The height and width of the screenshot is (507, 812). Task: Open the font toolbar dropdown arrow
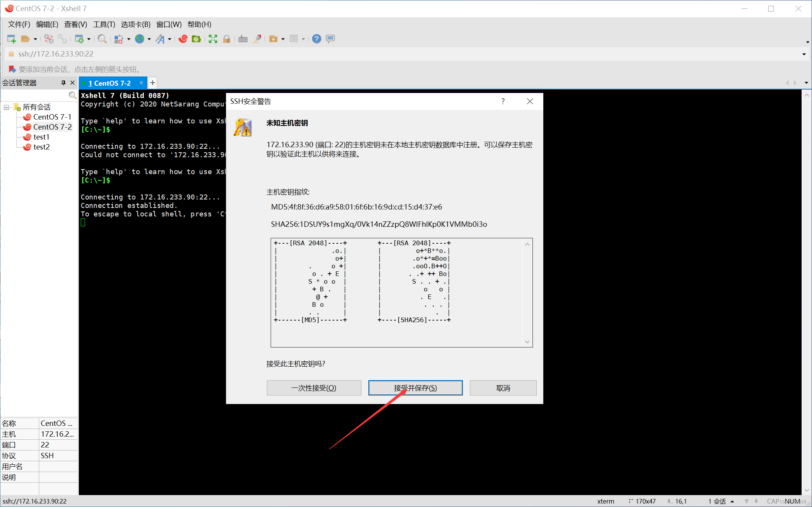pyautogui.click(x=170, y=39)
